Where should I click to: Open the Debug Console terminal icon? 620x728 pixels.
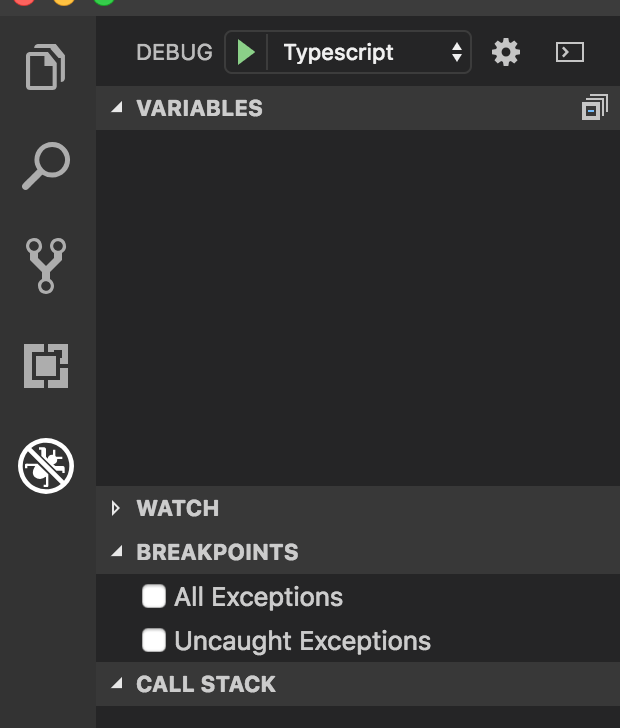570,52
